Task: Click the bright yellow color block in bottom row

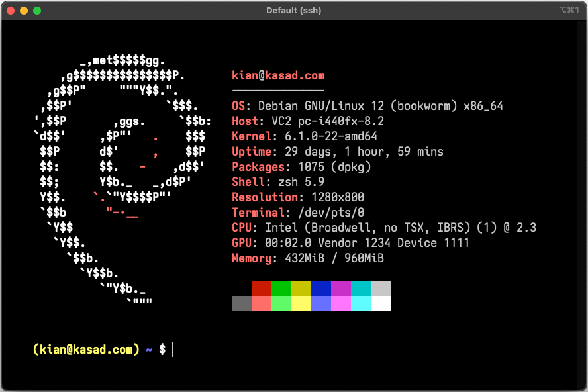Action: [x=301, y=303]
